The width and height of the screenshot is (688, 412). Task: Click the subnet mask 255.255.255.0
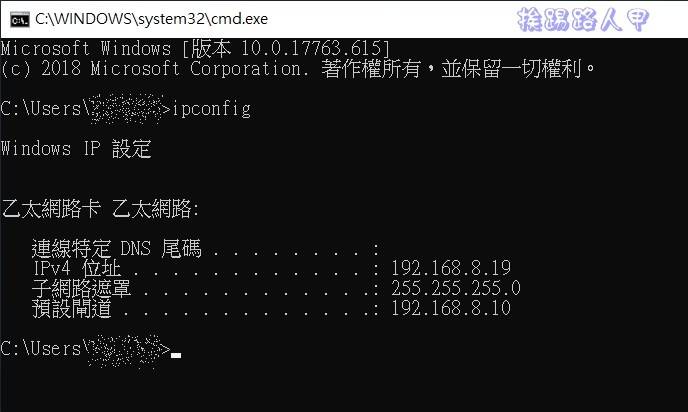(455, 288)
